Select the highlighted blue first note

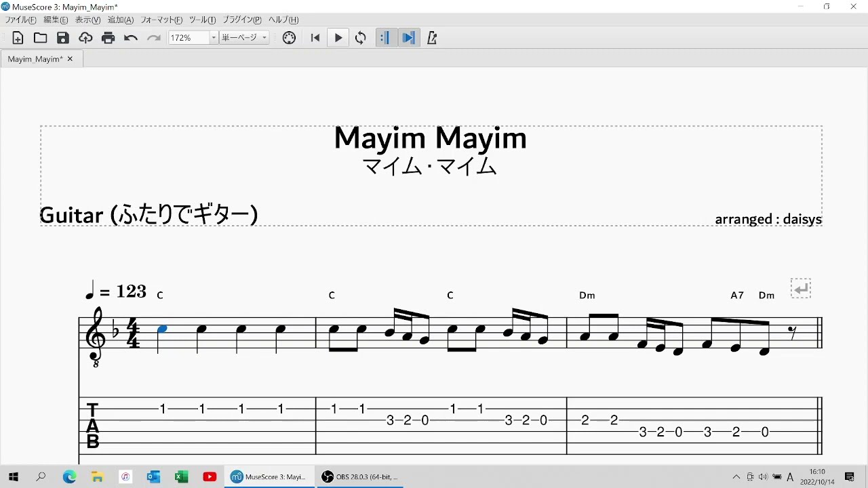pyautogui.click(x=161, y=329)
